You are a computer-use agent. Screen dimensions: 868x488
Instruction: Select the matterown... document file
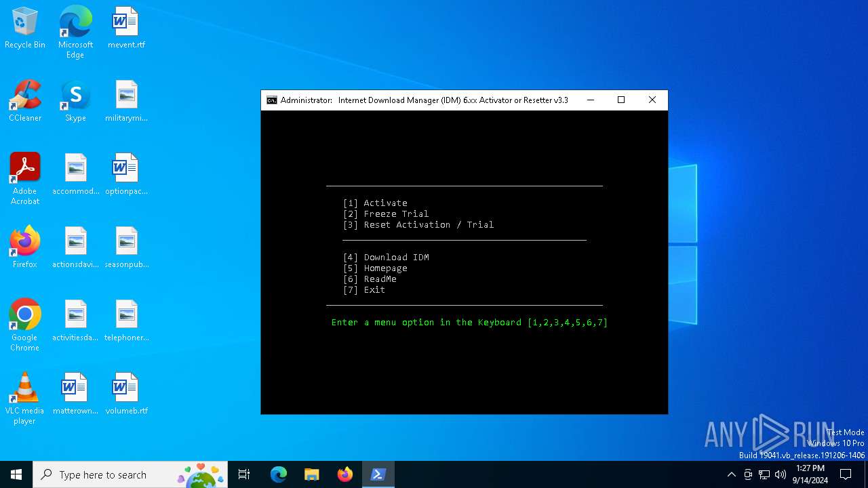75,394
